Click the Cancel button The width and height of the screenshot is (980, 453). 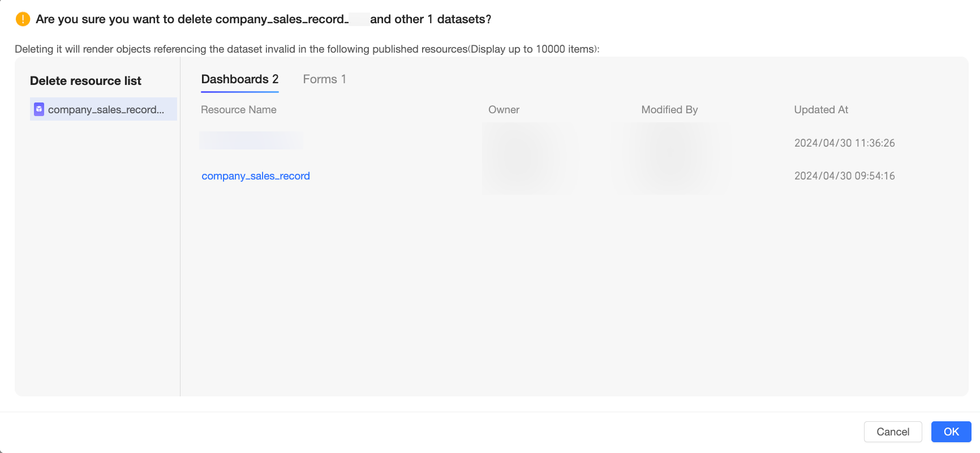893,432
